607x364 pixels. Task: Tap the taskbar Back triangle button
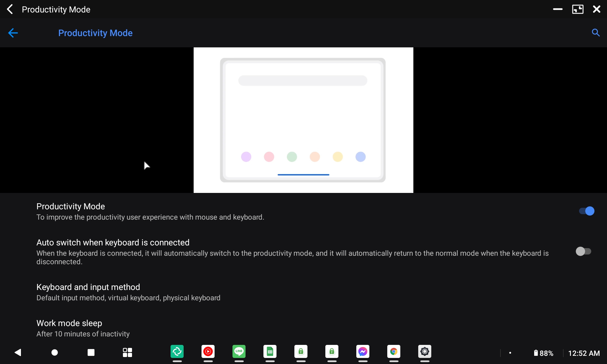tap(18, 352)
